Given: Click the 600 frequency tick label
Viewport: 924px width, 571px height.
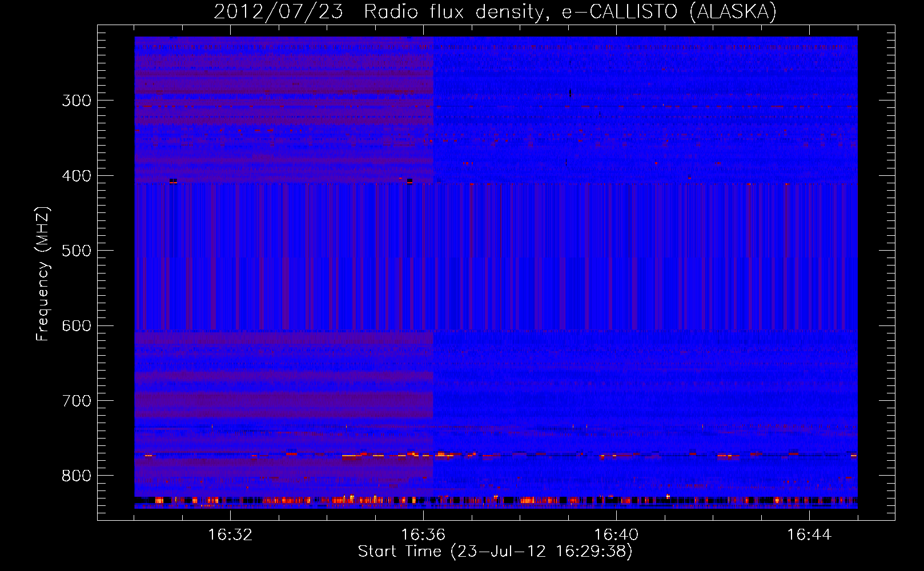Looking at the screenshot, I should point(77,325).
